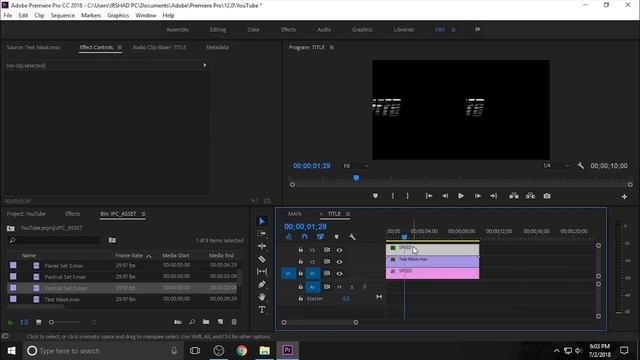Add a marker in the TITLE timeline
The width and height of the screenshot is (640, 360).
point(336,237)
